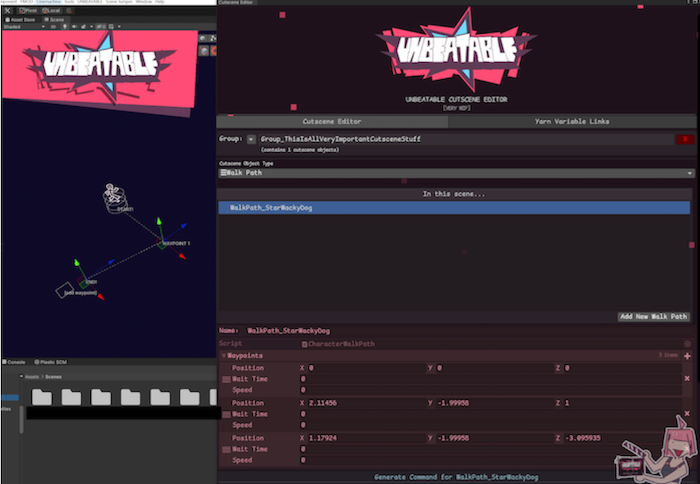Click third waypoint's drag handle
This screenshot has height=484, width=700.
pos(226,450)
